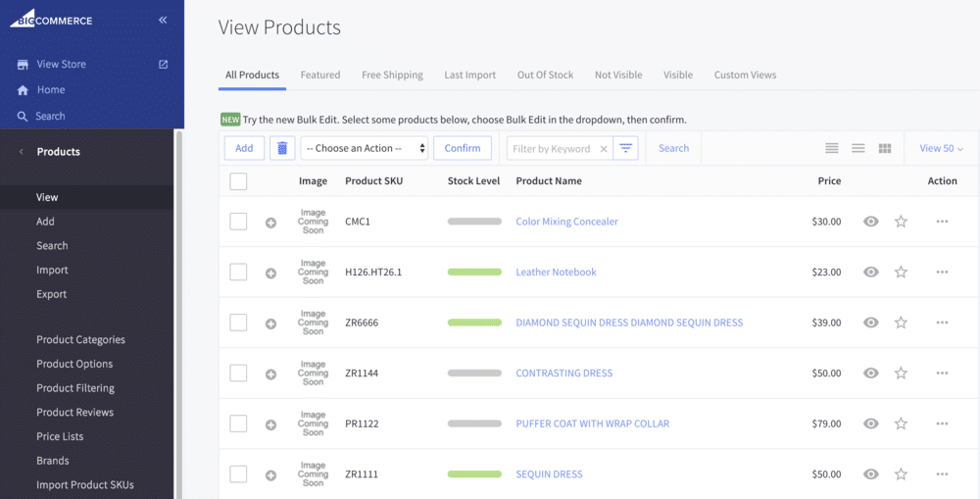980x499 pixels.
Task: Open the View 50 page size dropdown
Action: click(x=941, y=148)
